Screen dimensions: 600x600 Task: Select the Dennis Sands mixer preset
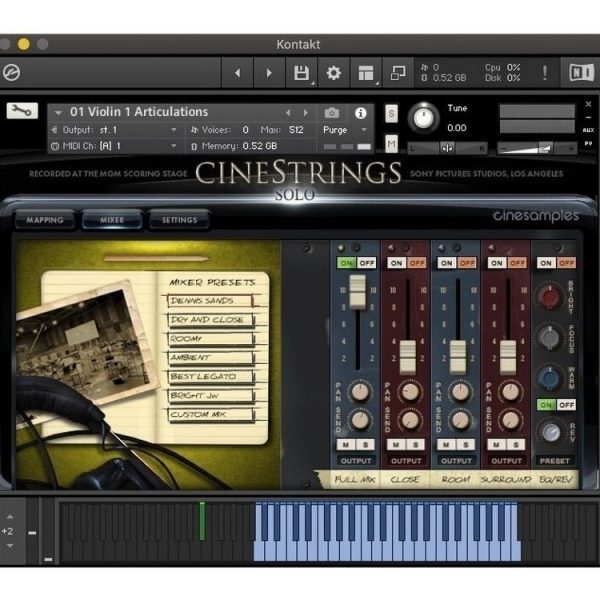210,301
